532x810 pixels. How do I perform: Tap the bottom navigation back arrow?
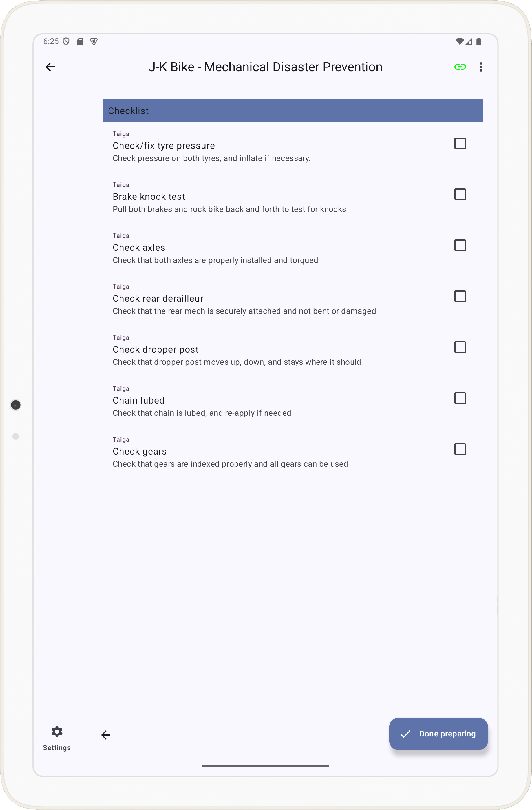pos(106,735)
